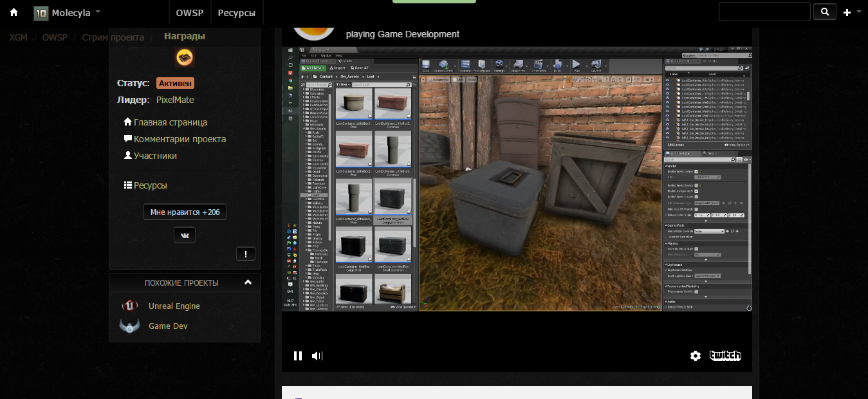The image size is (868, 399).
Task: Collapse the Похожие проекты section
Action: tap(248, 283)
